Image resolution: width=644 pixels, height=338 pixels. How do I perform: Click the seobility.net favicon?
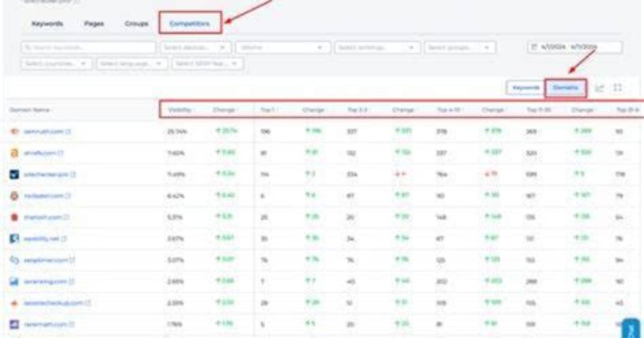(x=15, y=238)
